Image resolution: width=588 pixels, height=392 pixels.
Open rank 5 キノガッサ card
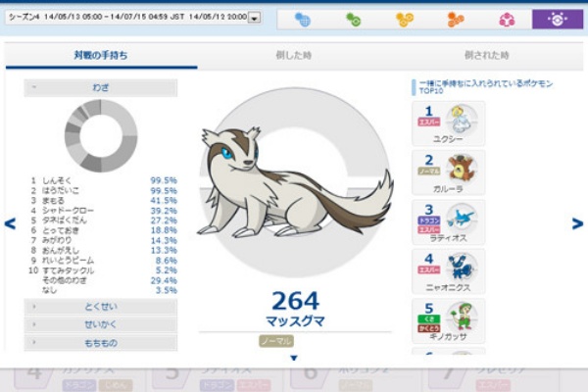click(x=449, y=321)
